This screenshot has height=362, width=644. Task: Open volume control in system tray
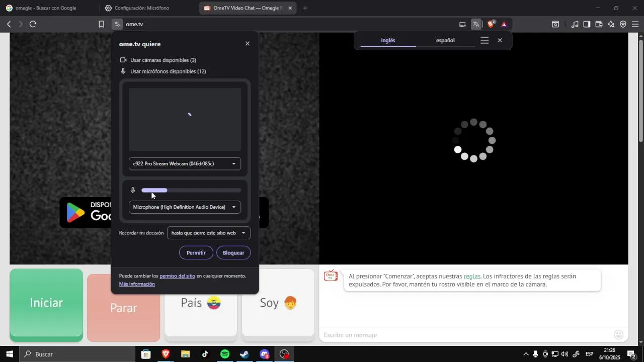tap(565, 354)
